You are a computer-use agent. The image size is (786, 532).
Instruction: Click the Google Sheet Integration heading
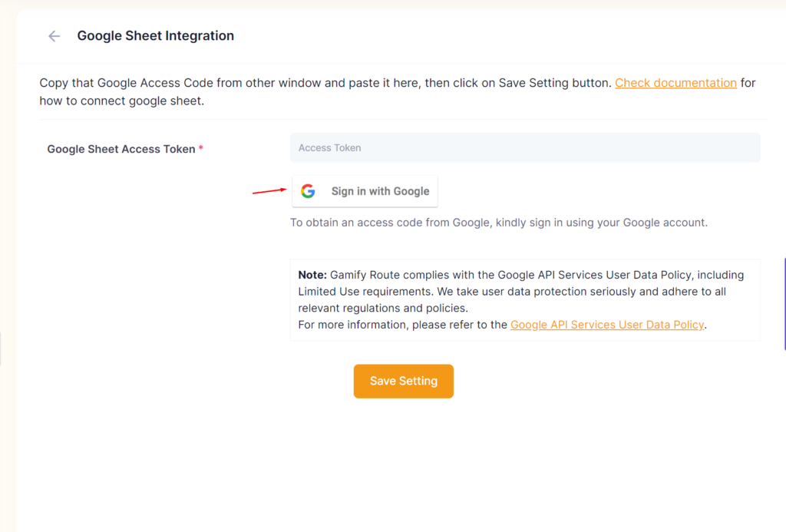(155, 35)
